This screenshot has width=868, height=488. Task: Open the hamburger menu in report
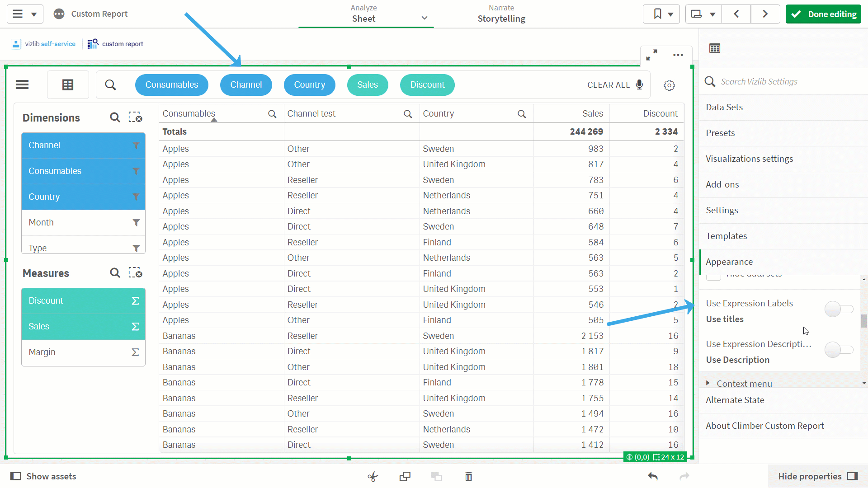pyautogui.click(x=22, y=84)
